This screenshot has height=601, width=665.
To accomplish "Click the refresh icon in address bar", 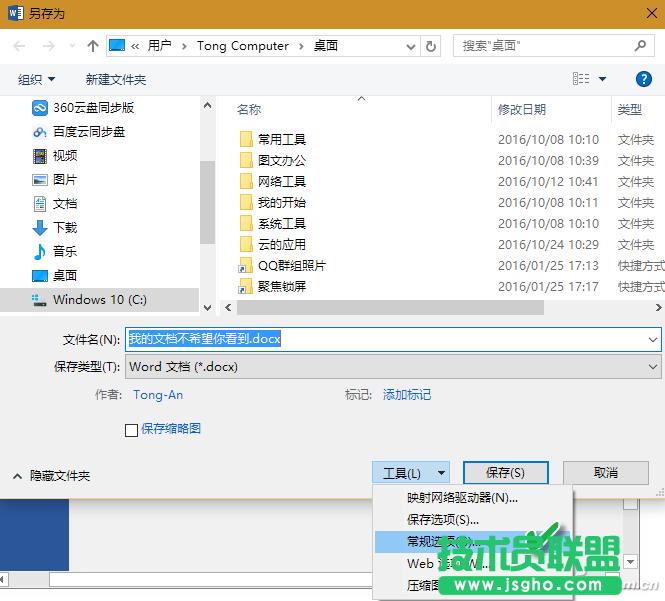I will point(431,46).
